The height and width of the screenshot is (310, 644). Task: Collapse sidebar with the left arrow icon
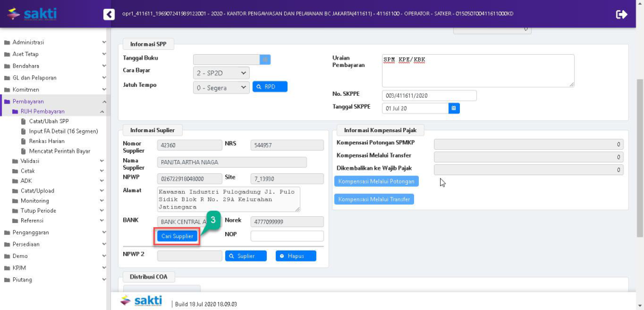pos(109,14)
